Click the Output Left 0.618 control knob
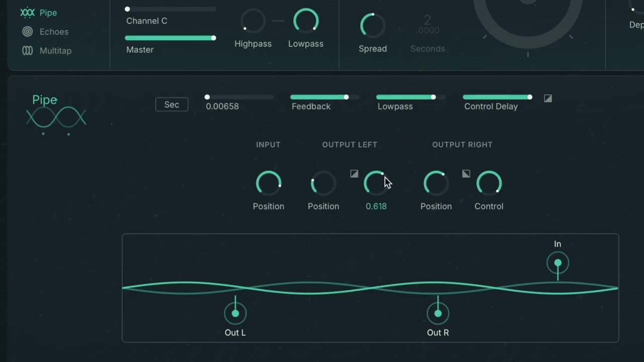This screenshot has width=644, height=362. pyautogui.click(x=376, y=183)
